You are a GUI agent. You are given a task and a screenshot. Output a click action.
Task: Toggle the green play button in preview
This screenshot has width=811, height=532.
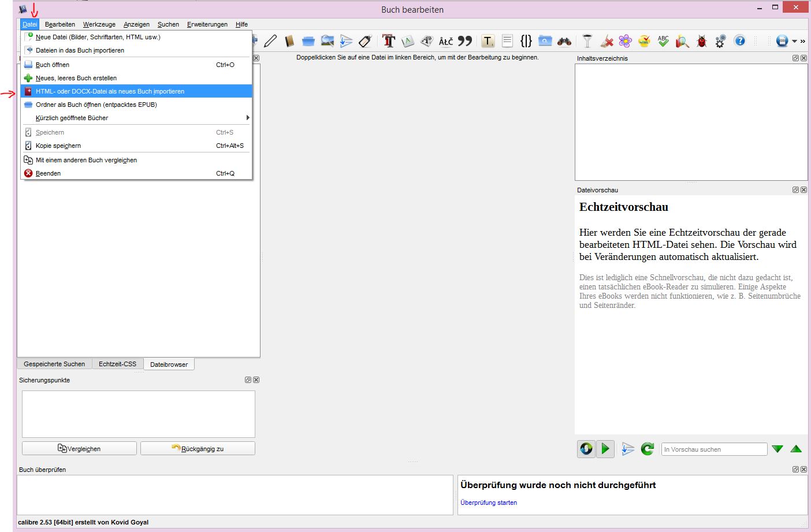[605, 449]
